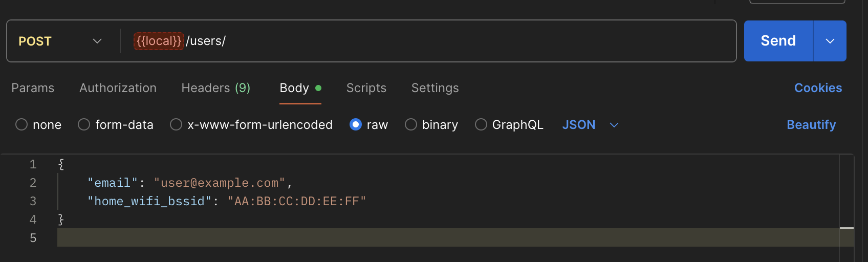Switch to the Params tab
868x262 pixels.
pyautogui.click(x=33, y=88)
